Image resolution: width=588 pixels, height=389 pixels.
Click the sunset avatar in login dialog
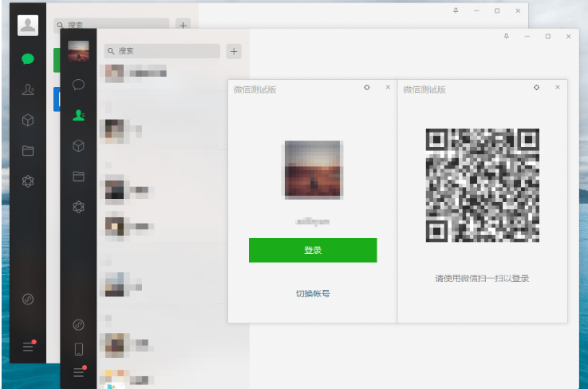(x=313, y=169)
